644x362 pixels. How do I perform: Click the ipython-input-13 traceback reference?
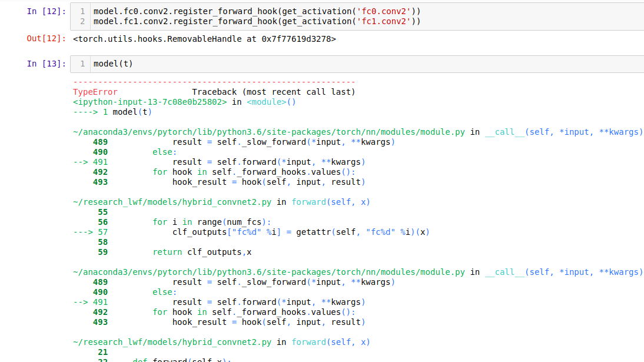pyautogui.click(x=150, y=102)
